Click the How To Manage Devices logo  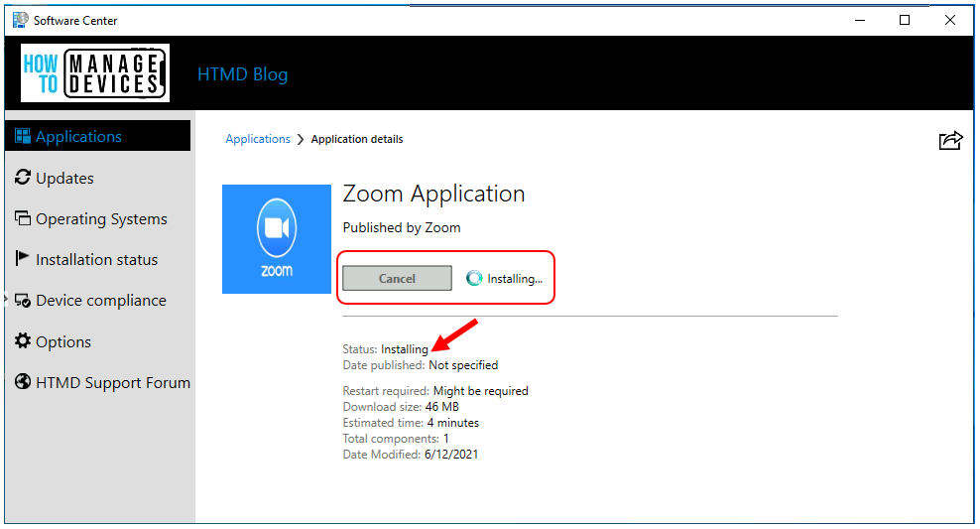[x=95, y=73]
